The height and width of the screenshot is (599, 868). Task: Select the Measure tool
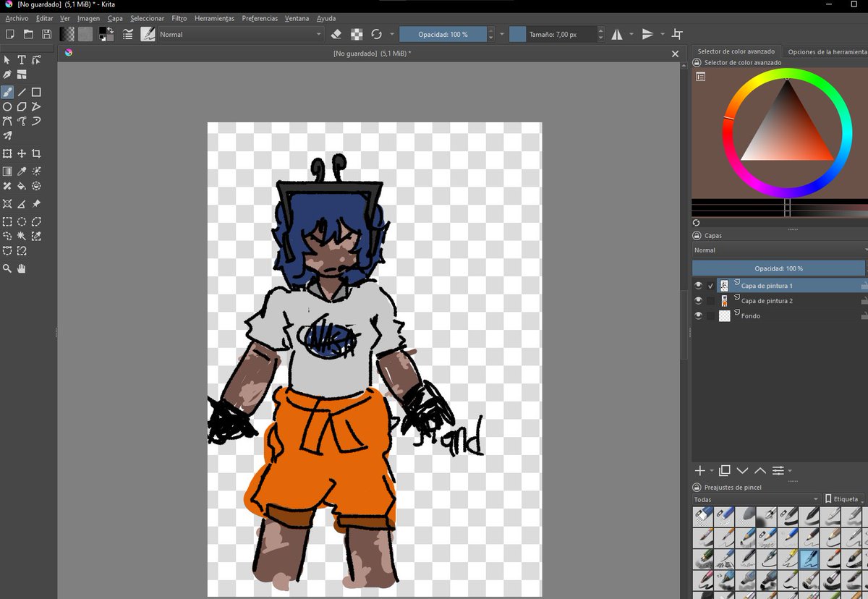[x=22, y=204]
